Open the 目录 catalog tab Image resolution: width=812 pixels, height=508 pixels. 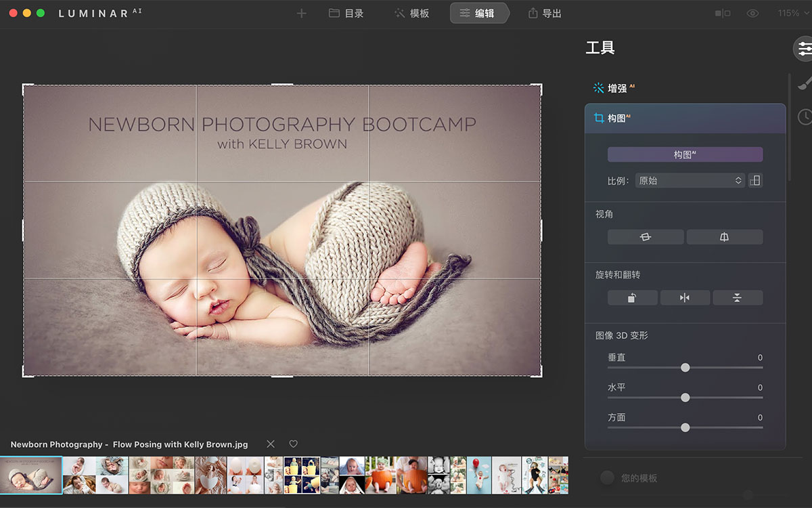(x=346, y=14)
